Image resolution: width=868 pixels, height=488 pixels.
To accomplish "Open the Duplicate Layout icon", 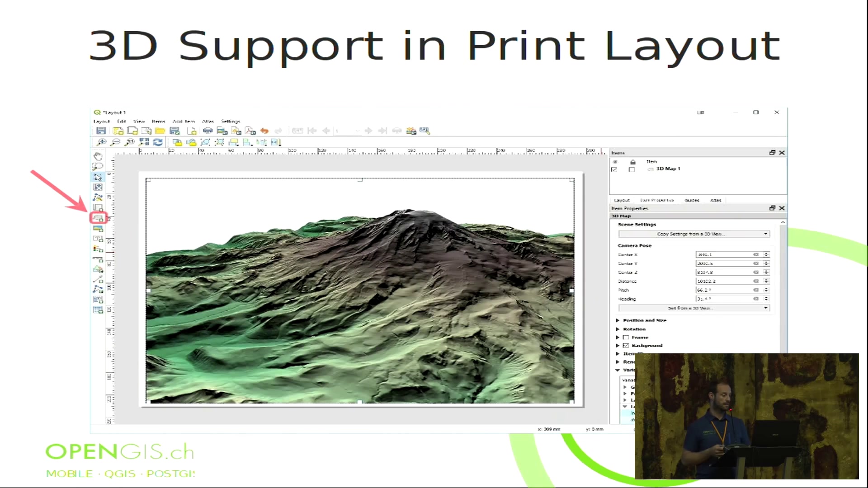I will 132,131.
